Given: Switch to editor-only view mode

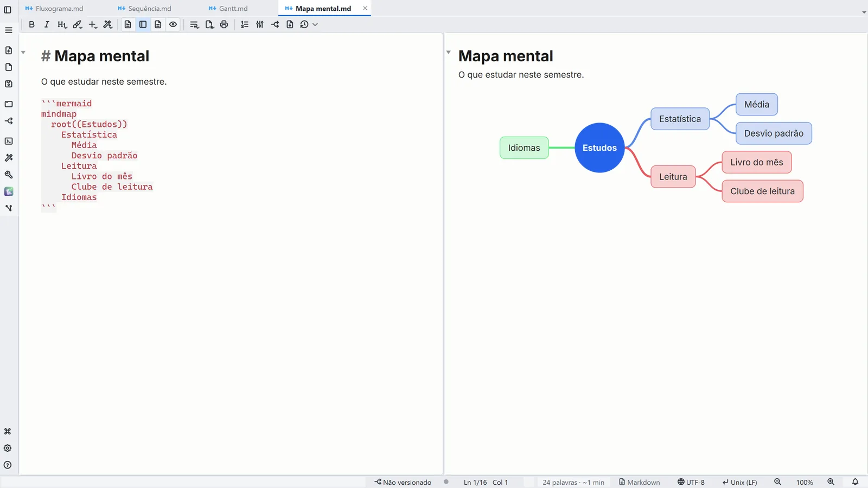Looking at the screenshot, I should (x=128, y=24).
